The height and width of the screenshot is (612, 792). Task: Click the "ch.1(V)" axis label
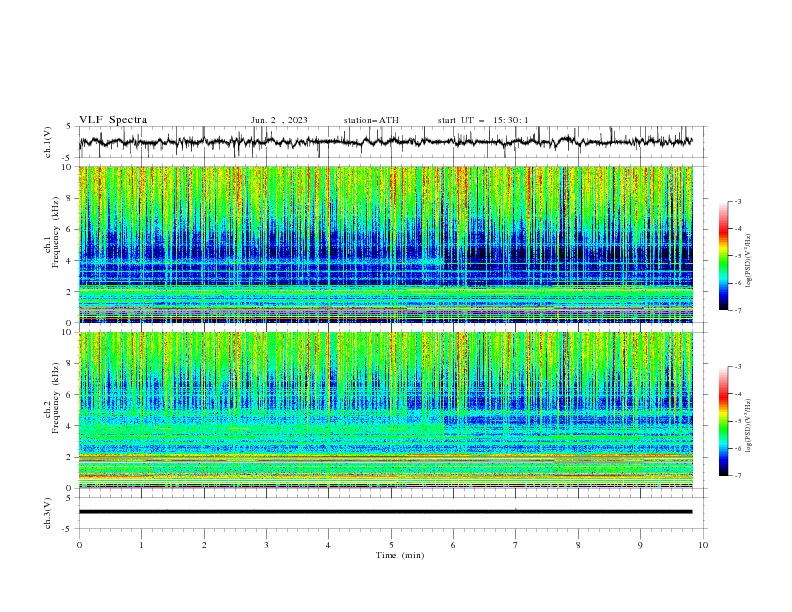tap(48, 142)
